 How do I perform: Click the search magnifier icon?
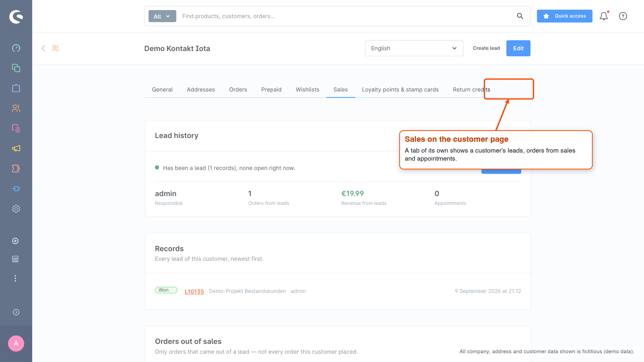coord(520,16)
